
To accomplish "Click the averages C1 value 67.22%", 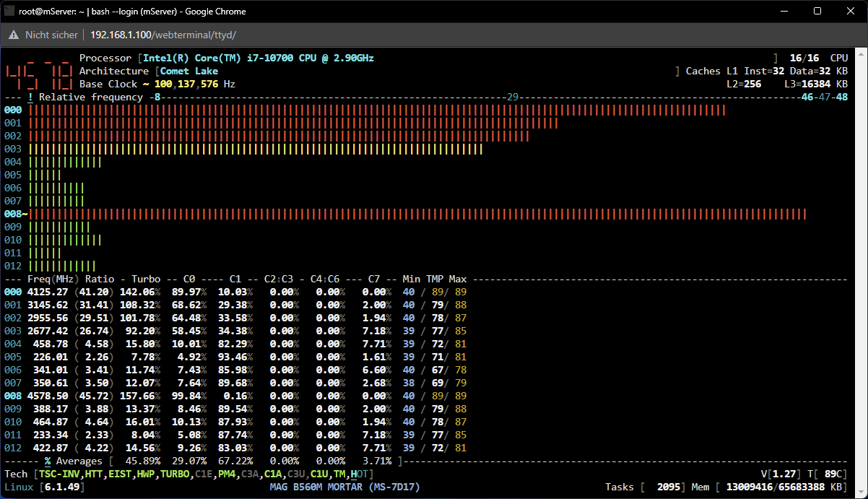I will 235,461.
